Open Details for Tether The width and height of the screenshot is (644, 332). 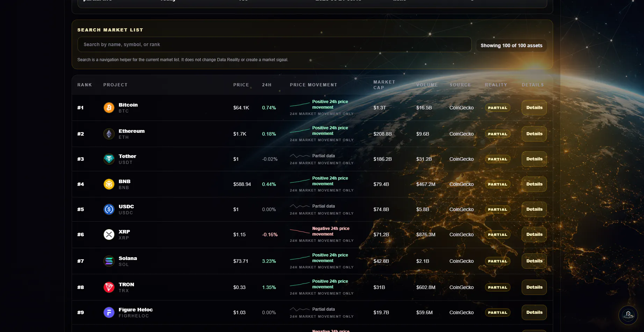[534, 159]
